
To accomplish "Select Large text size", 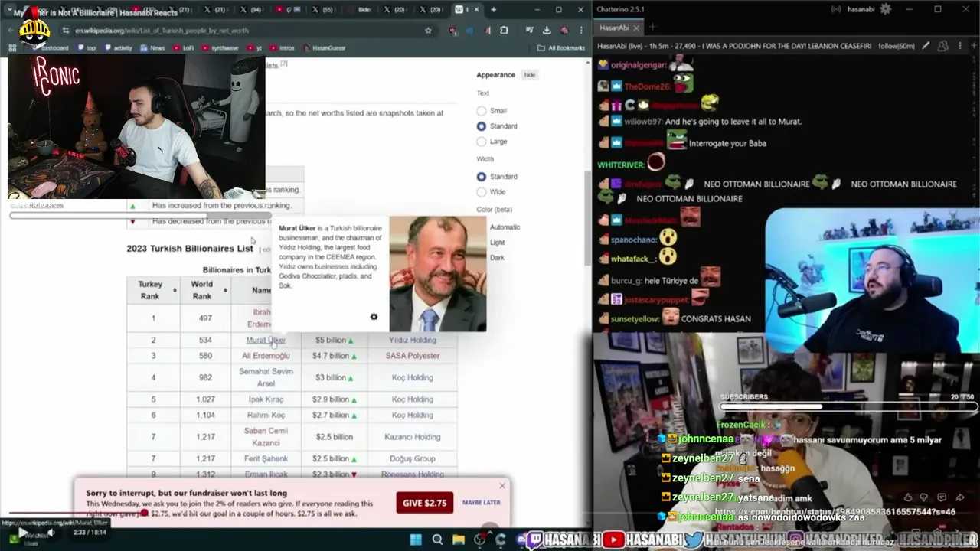I will click(481, 142).
